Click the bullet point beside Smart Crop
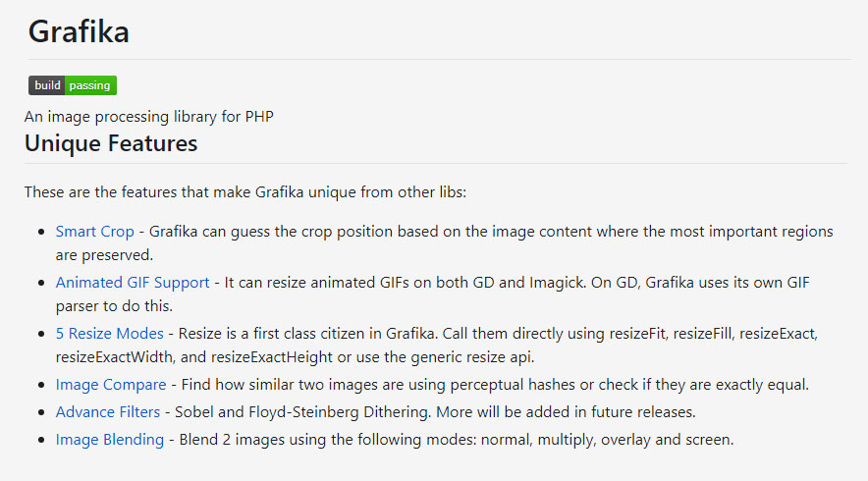This screenshot has height=481, width=868. tap(41, 232)
